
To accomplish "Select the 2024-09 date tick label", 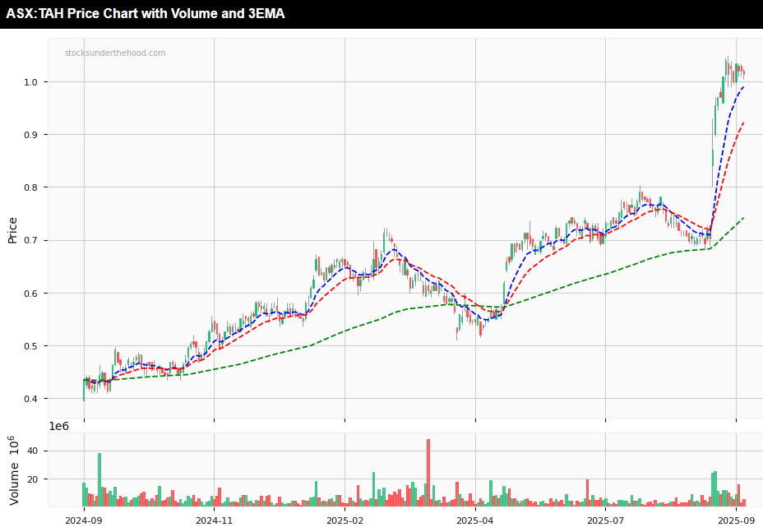I will (83, 520).
